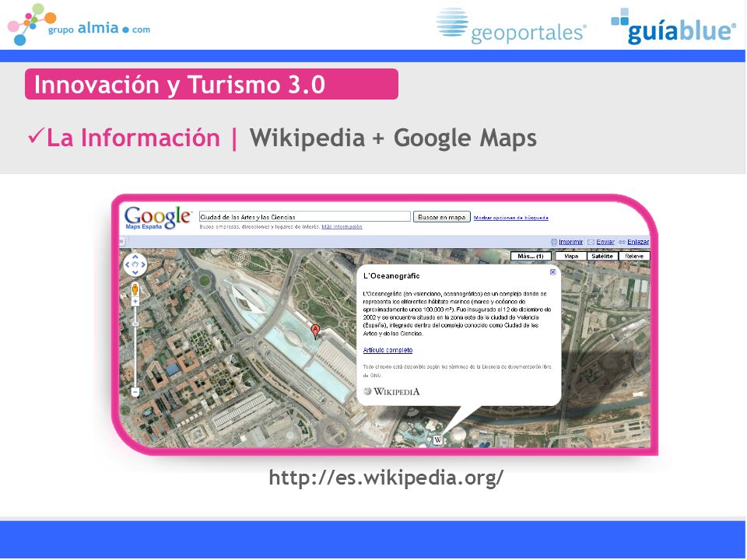Image resolution: width=747 pixels, height=560 pixels.
Task: Zoom in with the plus button
Action: coord(135,302)
